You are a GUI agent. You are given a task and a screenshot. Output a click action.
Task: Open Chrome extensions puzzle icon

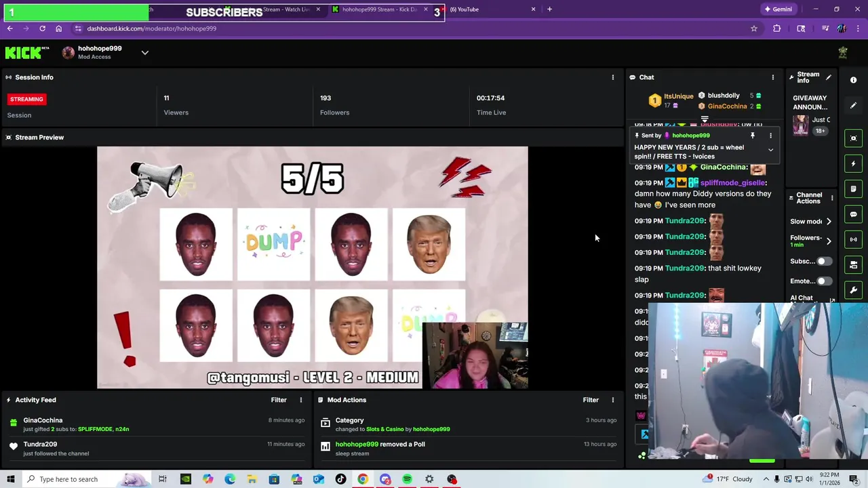point(776,28)
